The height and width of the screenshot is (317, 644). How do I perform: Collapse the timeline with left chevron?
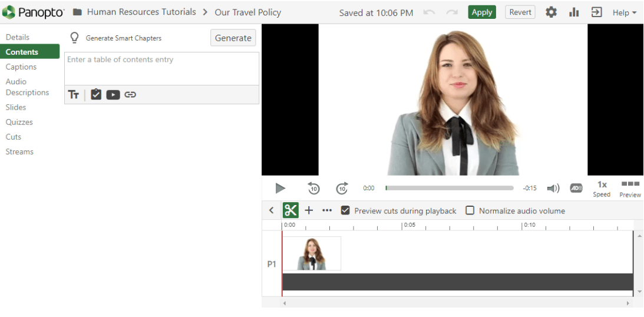click(x=271, y=210)
